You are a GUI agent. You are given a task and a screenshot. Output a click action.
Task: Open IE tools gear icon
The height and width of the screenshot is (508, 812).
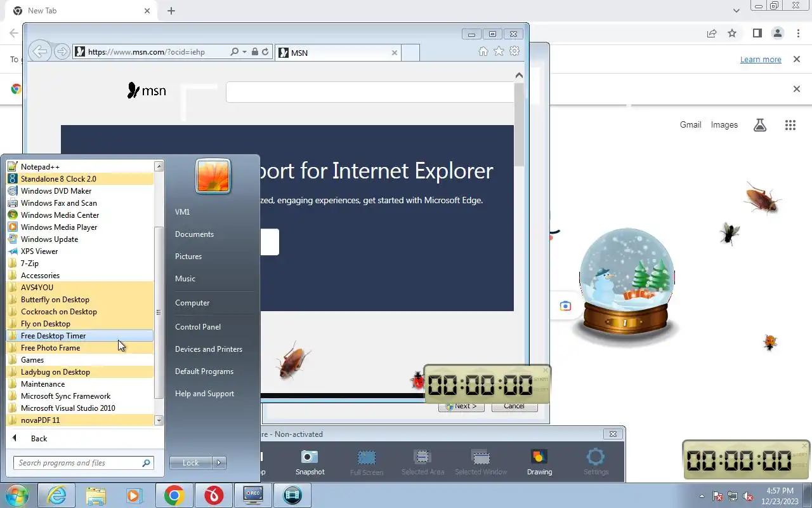514,51
